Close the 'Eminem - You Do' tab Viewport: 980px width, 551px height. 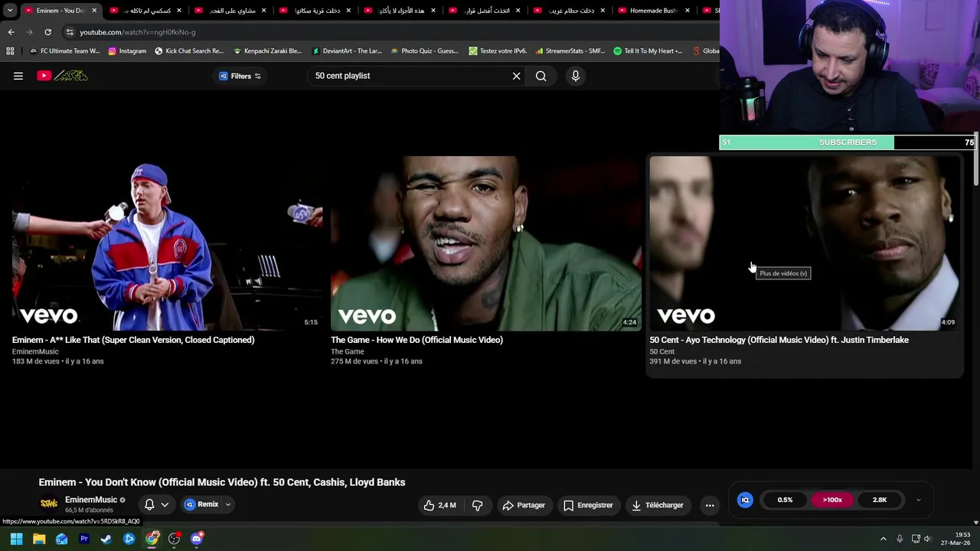click(x=94, y=11)
